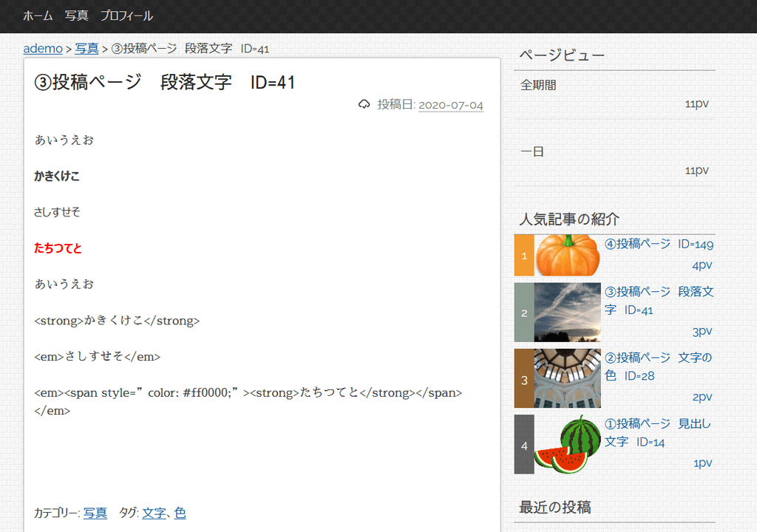757x532 pixels.
Task: Click the cloud icon beside the post date
Action: tap(364, 105)
